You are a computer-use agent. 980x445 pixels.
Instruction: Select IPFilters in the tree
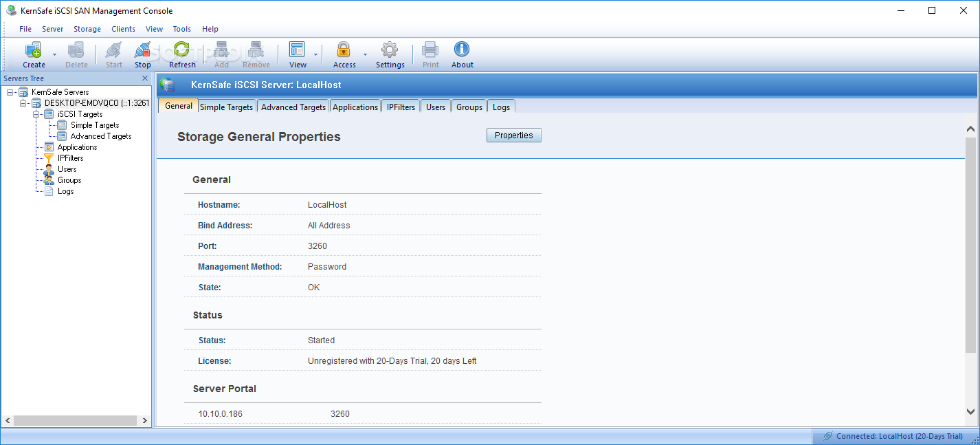[x=70, y=158]
